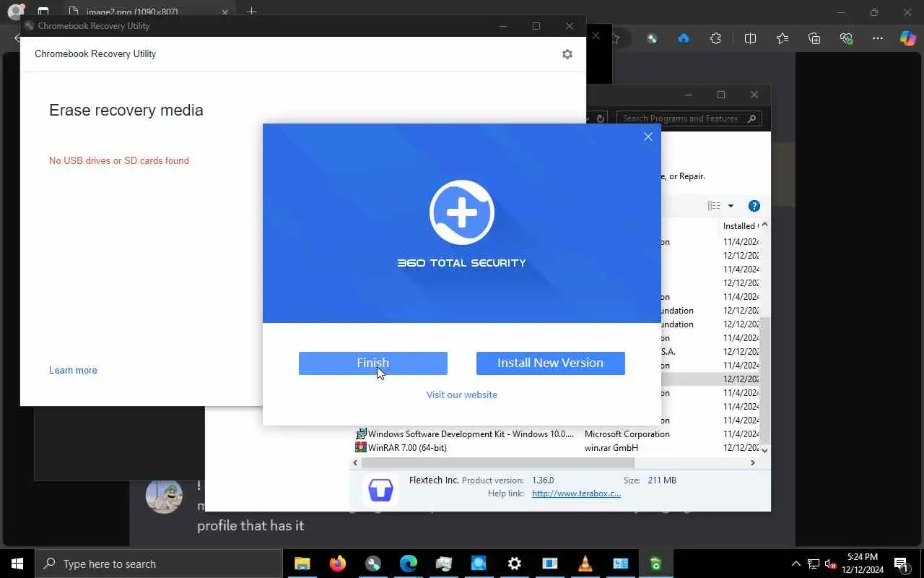Click the search magnifier in Programs and Features
This screenshot has width=924, height=578.
pyautogui.click(x=752, y=118)
